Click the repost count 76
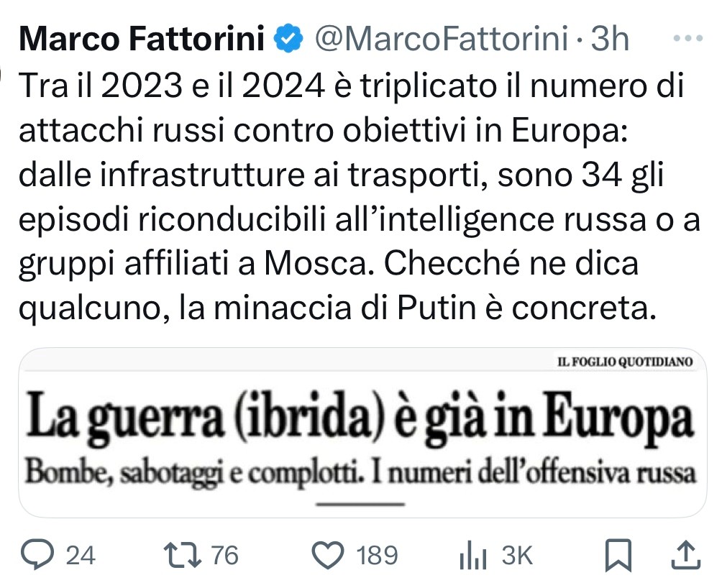The width and height of the screenshot is (722, 588). coord(224,556)
